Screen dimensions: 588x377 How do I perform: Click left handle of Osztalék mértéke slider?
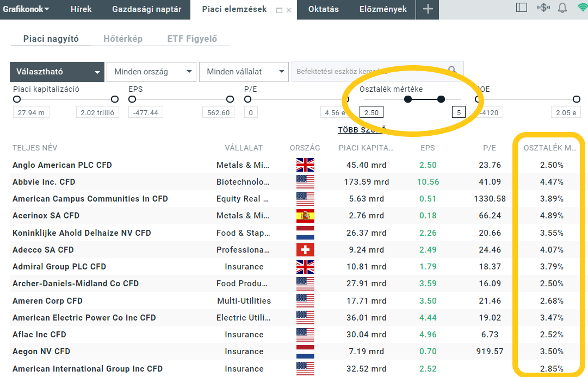click(408, 99)
